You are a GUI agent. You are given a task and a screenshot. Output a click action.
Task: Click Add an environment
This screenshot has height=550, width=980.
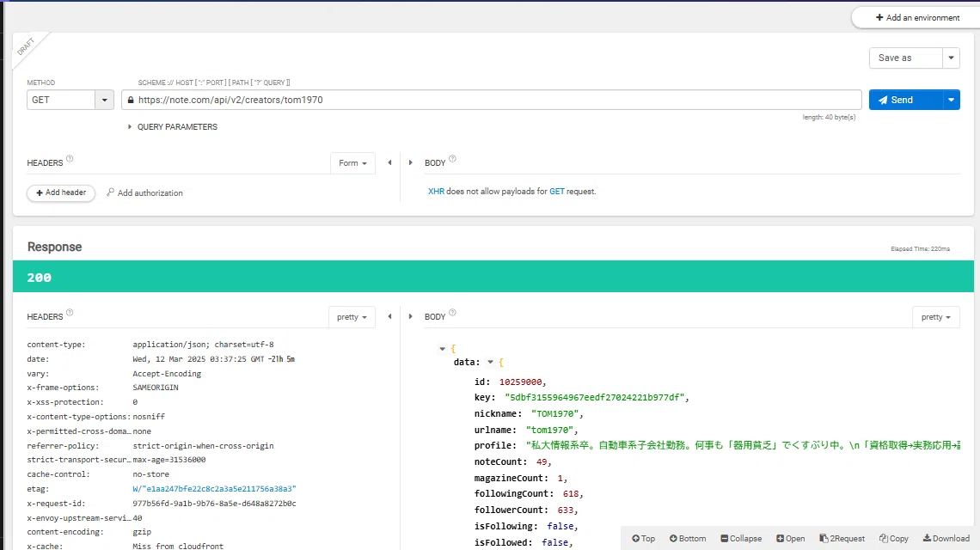click(x=917, y=17)
